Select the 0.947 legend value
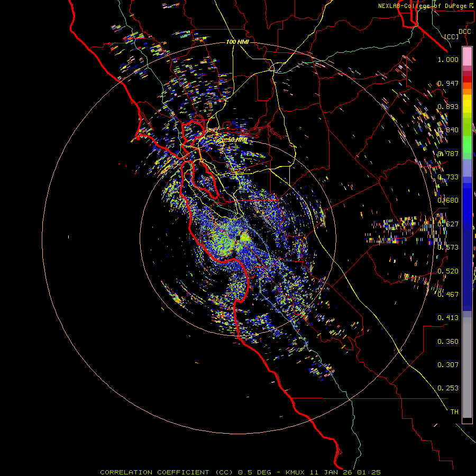Screen dimensions: 476x476 pyautogui.click(x=448, y=83)
